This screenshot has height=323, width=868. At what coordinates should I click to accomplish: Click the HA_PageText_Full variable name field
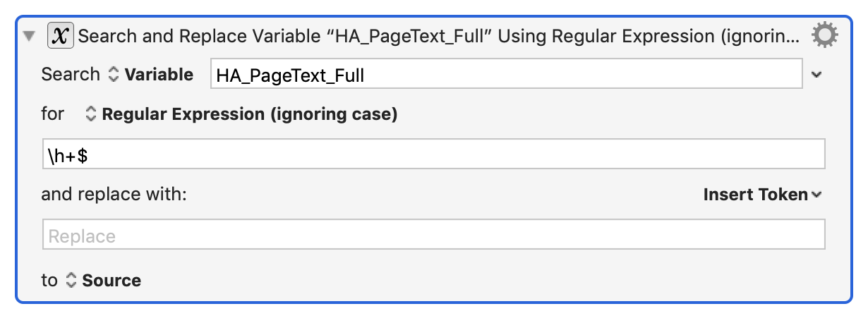tap(506, 74)
